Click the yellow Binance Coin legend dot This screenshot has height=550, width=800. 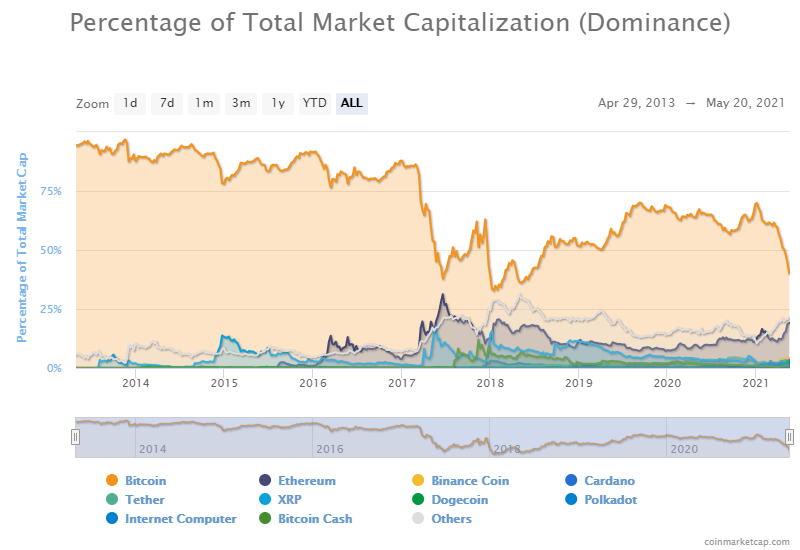(418, 481)
